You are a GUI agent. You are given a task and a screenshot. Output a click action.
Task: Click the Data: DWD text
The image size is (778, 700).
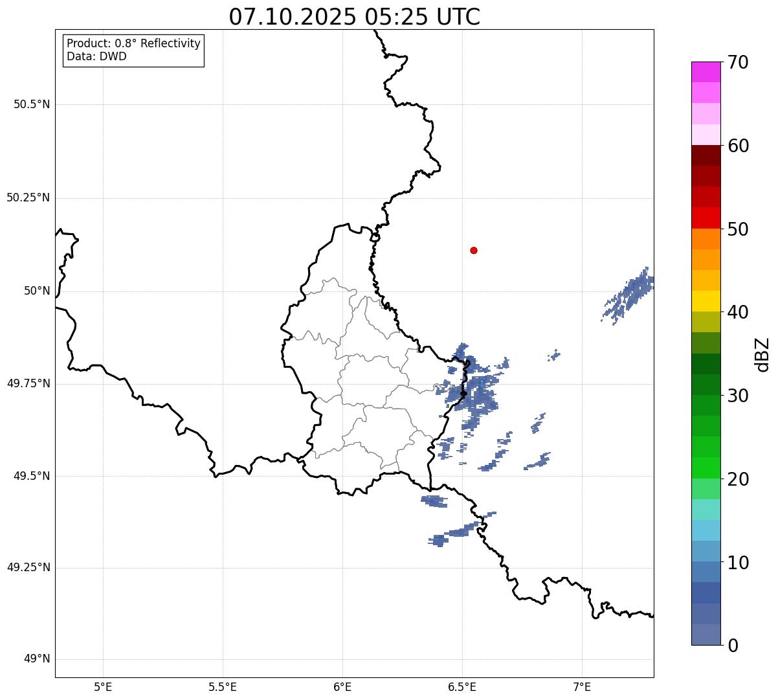coord(97,56)
